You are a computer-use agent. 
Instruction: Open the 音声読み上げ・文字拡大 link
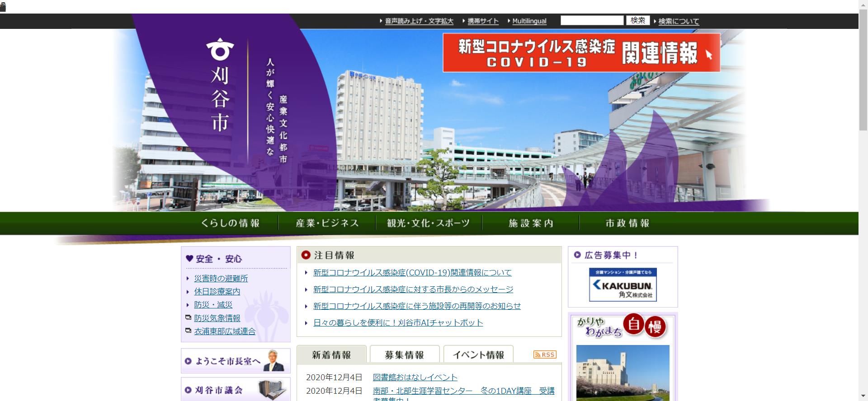point(419,21)
